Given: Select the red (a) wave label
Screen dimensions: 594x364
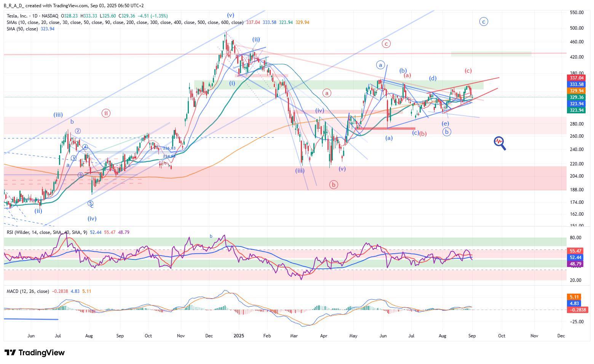Looking at the screenshot, I should coord(407,76).
